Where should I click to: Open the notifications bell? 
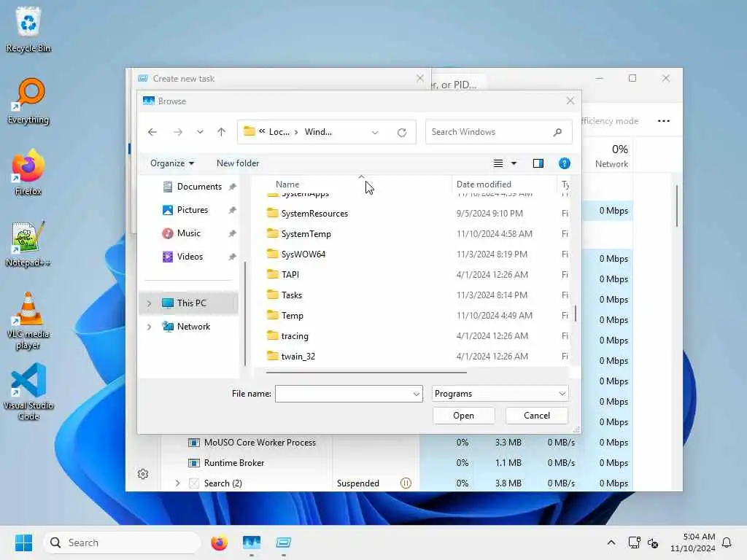pos(727,542)
